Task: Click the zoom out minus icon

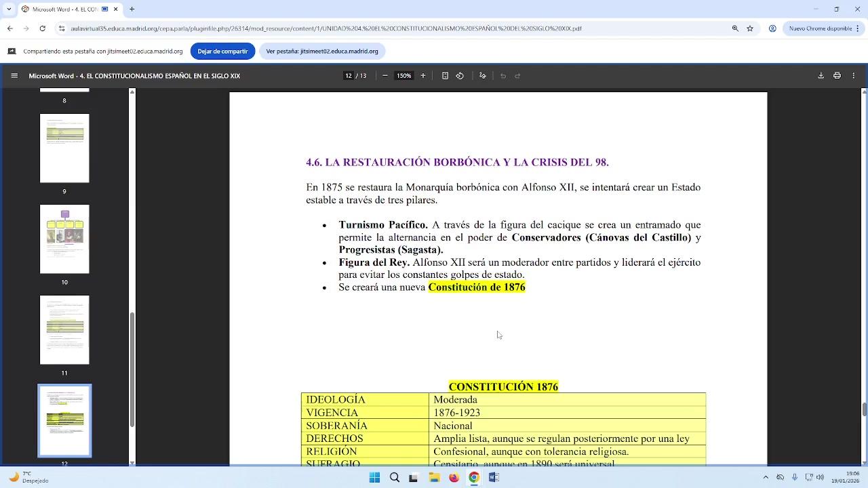Action: (x=385, y=76)
